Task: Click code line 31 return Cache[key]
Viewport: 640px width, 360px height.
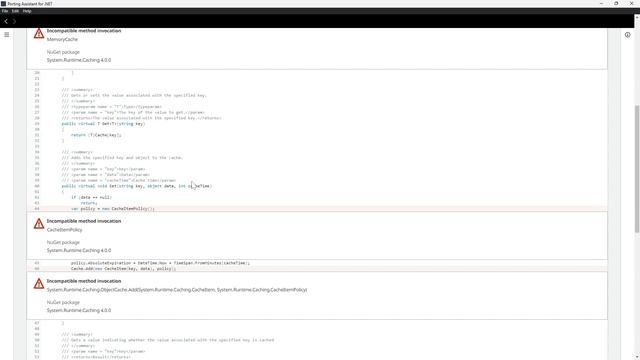Action: tap(96, 135)
